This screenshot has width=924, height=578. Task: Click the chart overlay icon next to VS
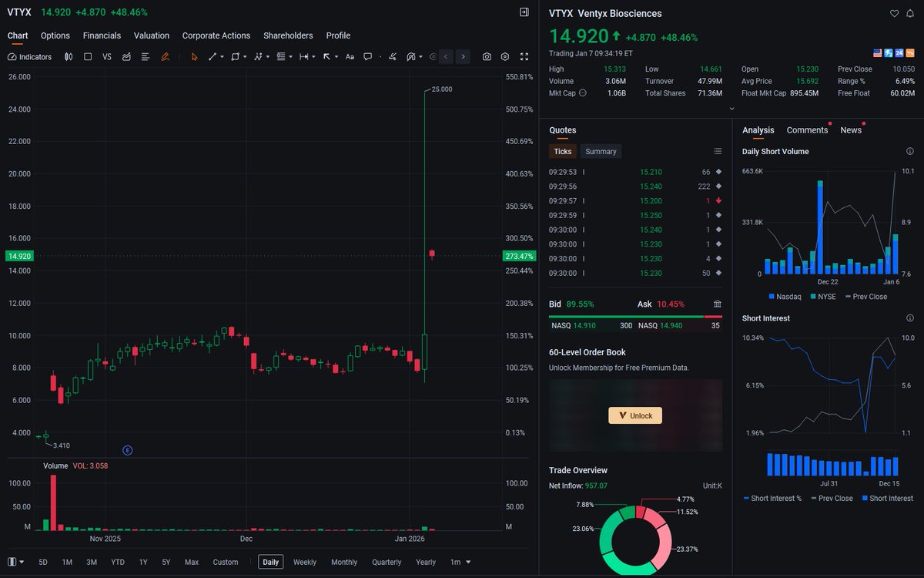click(126, 56)
